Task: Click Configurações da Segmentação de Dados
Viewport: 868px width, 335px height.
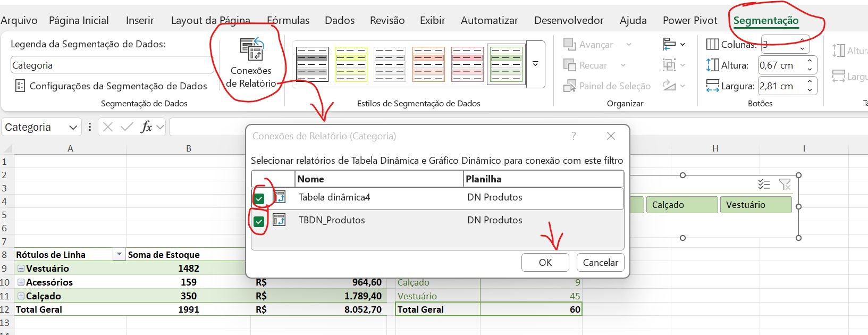Action: 111,86
